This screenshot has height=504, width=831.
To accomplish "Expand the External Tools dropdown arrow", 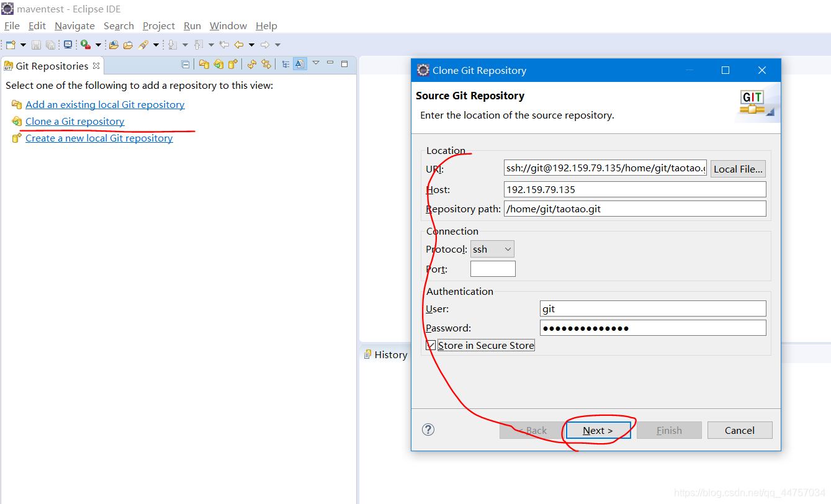I will 98,45.
